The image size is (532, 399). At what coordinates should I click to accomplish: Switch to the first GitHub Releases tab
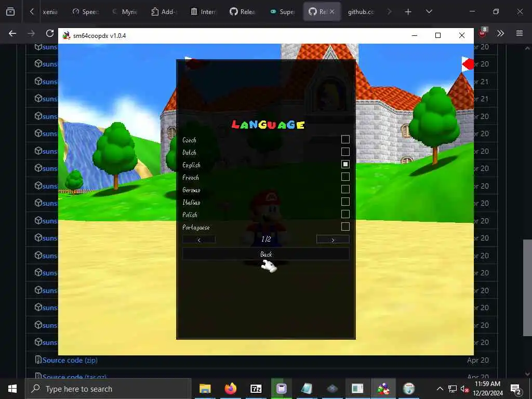(243, 12)
